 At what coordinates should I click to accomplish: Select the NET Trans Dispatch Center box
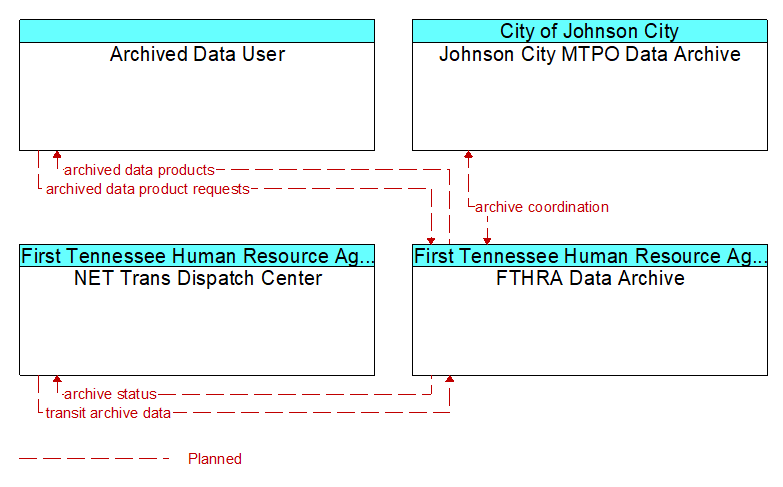click(x=197, y=310)
